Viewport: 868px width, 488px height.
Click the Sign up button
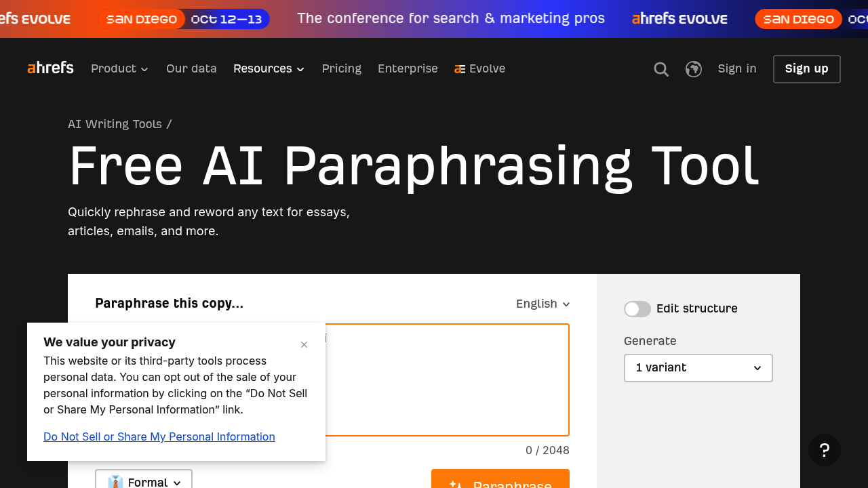tap(807, 69)
